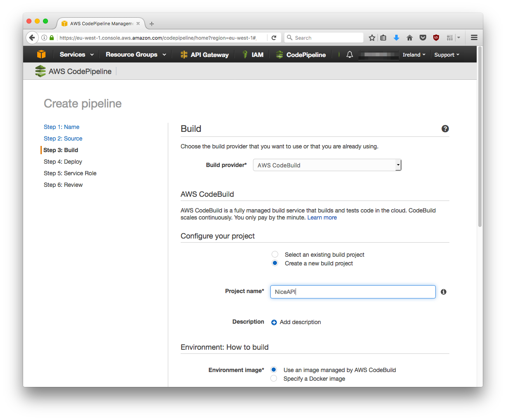Select Step 4: Deploy
Viewport: 506px width, 420px height.
(x=63, y=162)
